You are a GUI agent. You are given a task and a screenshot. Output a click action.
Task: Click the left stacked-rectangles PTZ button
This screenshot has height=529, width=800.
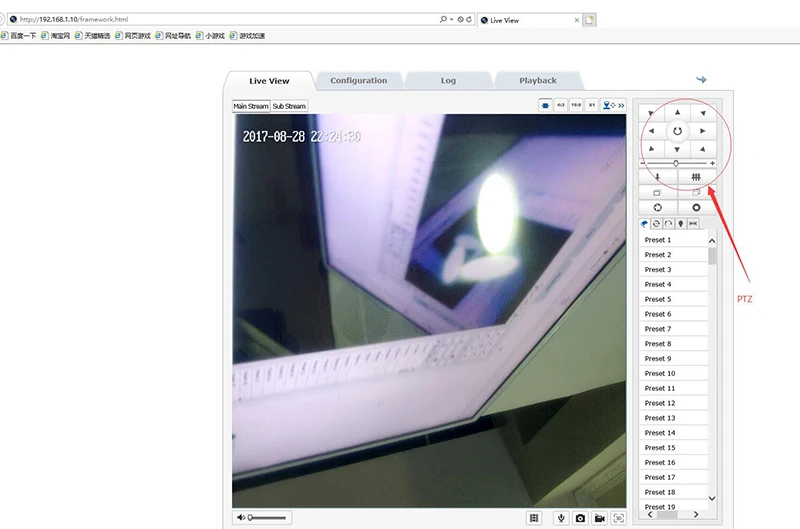coord(658,192)
